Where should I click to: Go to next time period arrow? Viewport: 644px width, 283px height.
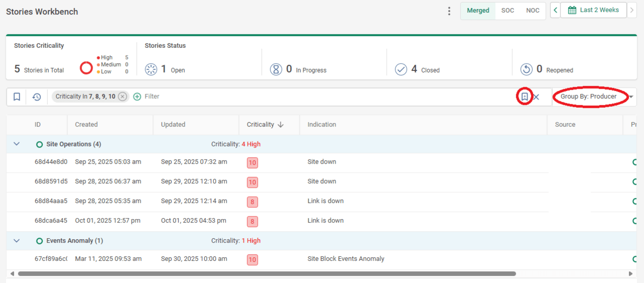point(632,10)
